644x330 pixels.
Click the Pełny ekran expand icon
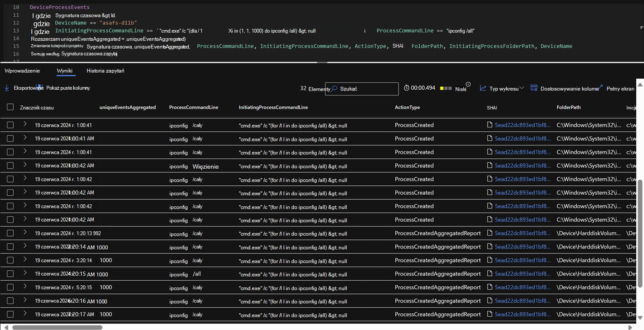601,88
